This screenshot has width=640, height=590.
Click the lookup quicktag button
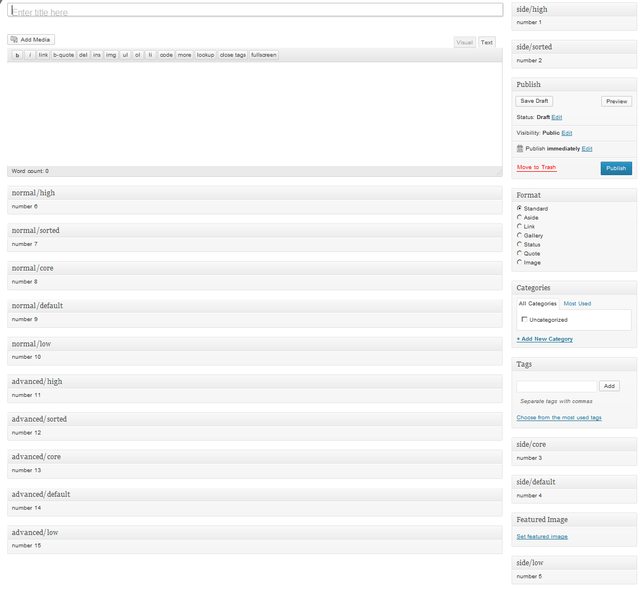[205, 55]
